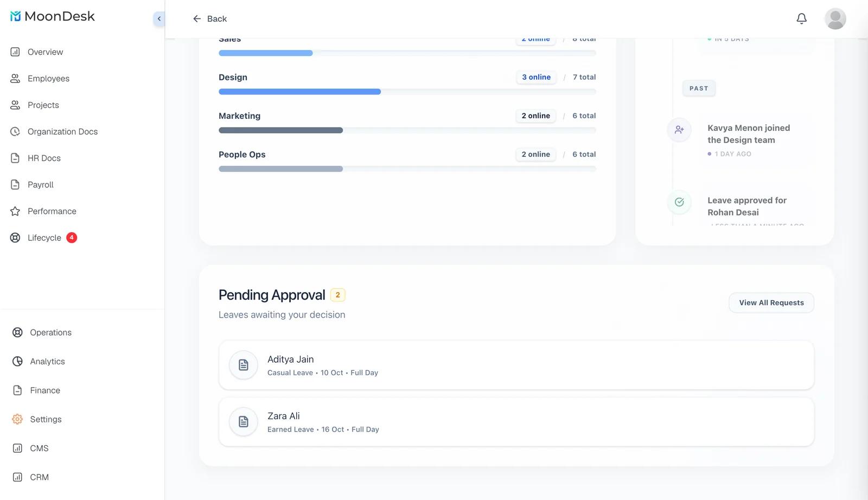Click the back arrow icon
This screenshot has width=868, height=500.
197,19
